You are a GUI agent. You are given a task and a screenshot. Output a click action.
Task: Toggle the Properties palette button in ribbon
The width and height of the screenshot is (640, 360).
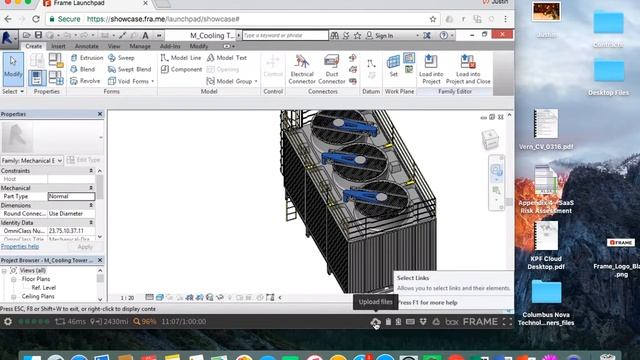[x=37, y=78]
